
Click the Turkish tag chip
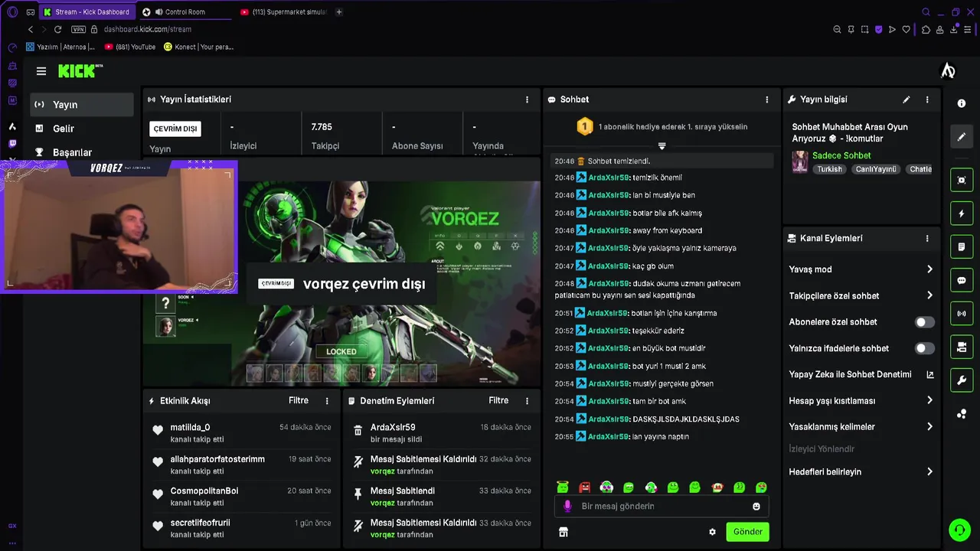point(829,169)
